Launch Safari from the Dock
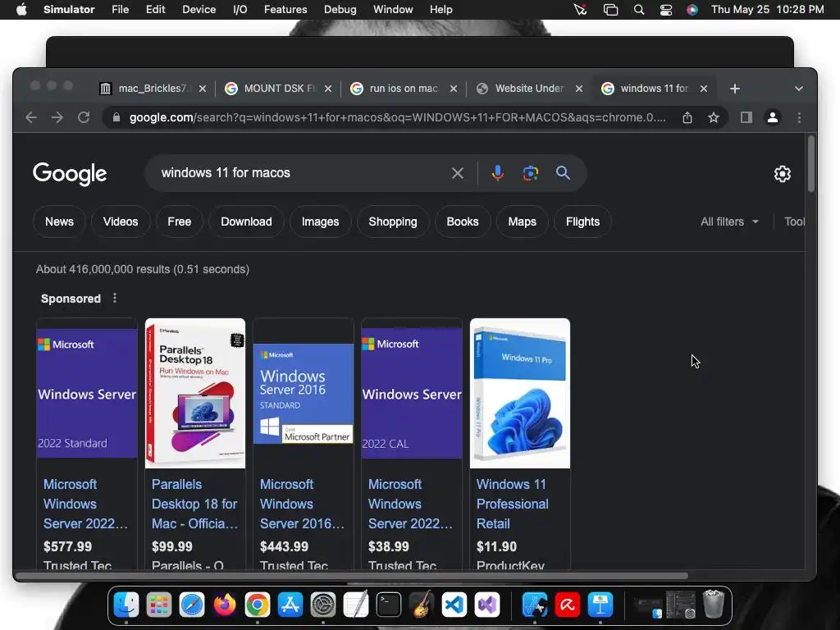 pyautogui.click(x=192, y=605)
